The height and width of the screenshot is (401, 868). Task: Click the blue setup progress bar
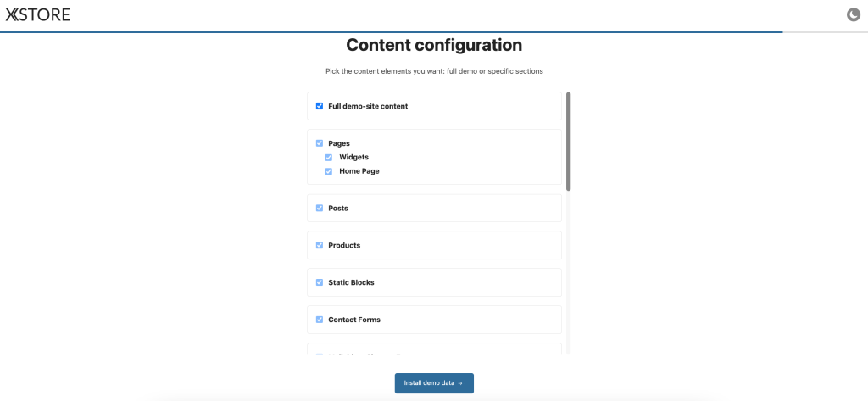390,32
